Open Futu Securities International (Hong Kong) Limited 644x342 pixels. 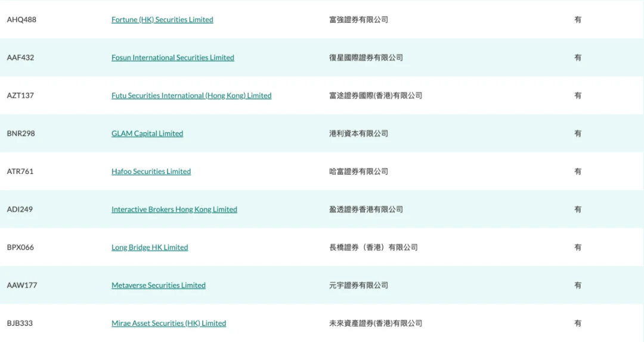[191, 95]
